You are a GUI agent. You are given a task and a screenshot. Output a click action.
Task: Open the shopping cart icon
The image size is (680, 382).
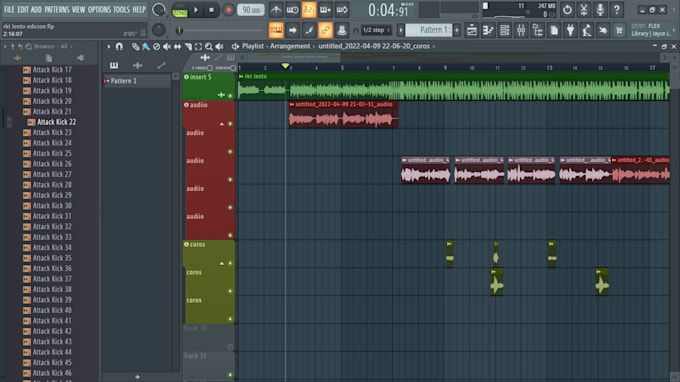[620, 30]
